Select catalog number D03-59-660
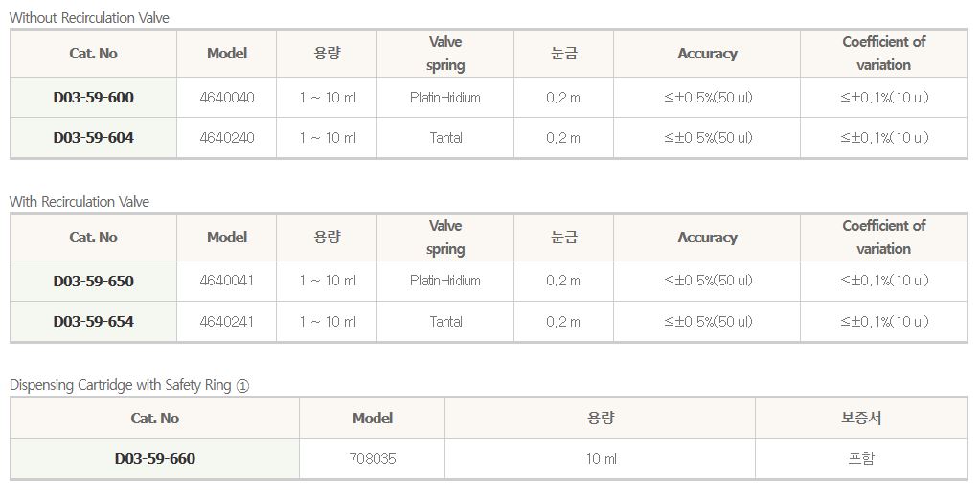Image resolution: width=980 pixels, height=500 pixels. point(155,459)
